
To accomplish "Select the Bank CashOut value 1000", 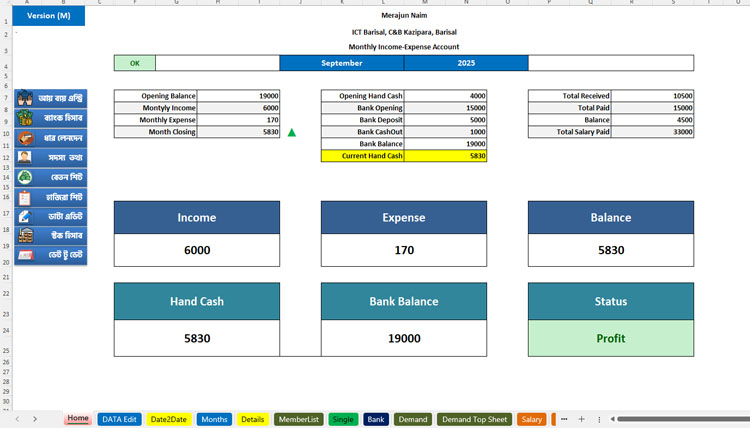I will tap(445, 132).
